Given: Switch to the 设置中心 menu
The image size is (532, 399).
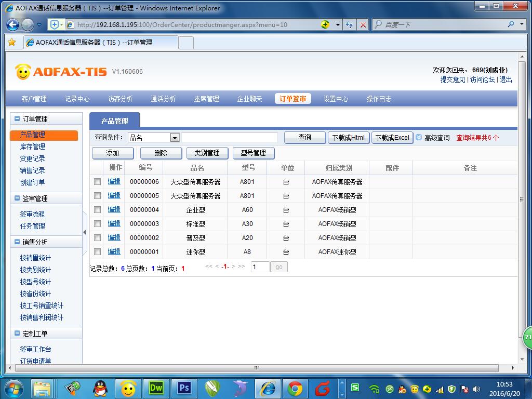Looking at the screenshot, I should pos(336,98).
